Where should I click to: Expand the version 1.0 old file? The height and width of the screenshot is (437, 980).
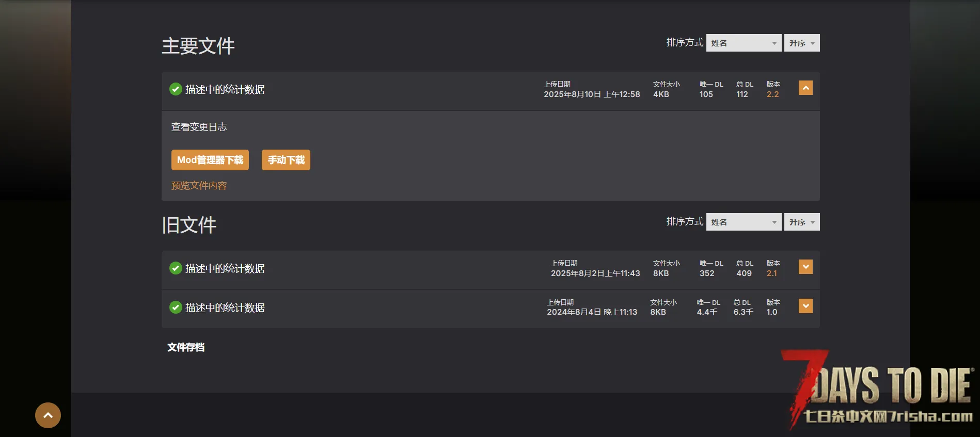805,306
